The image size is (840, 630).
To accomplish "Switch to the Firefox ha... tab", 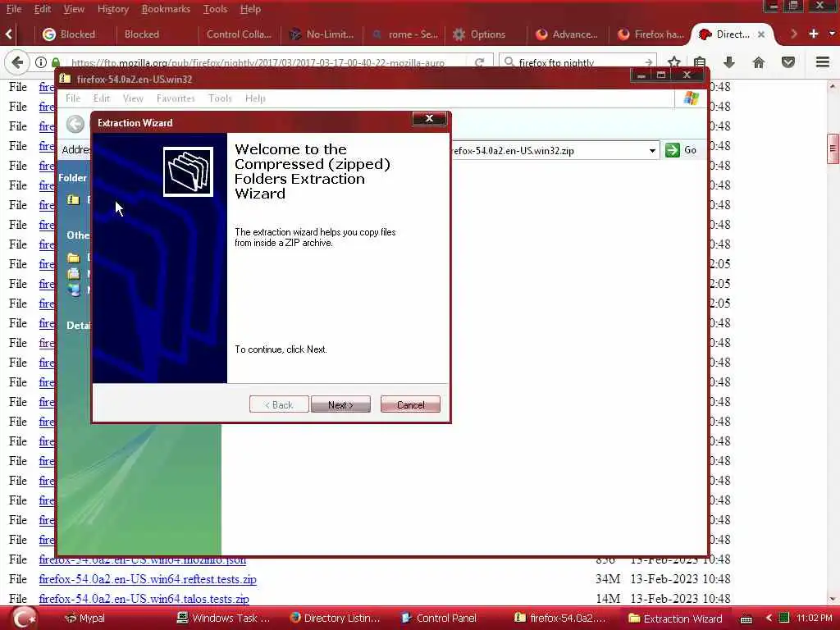I will pos(651,34).
